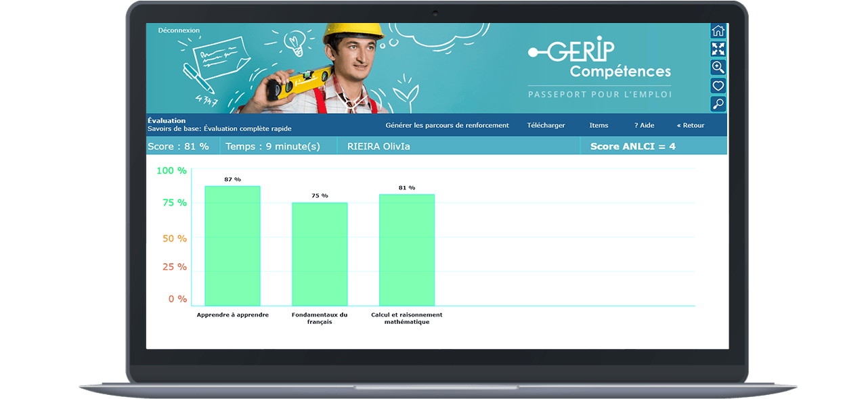
Task: Click the Calcul et raisonnement mathématique label
Action: [x=407, y=318]
